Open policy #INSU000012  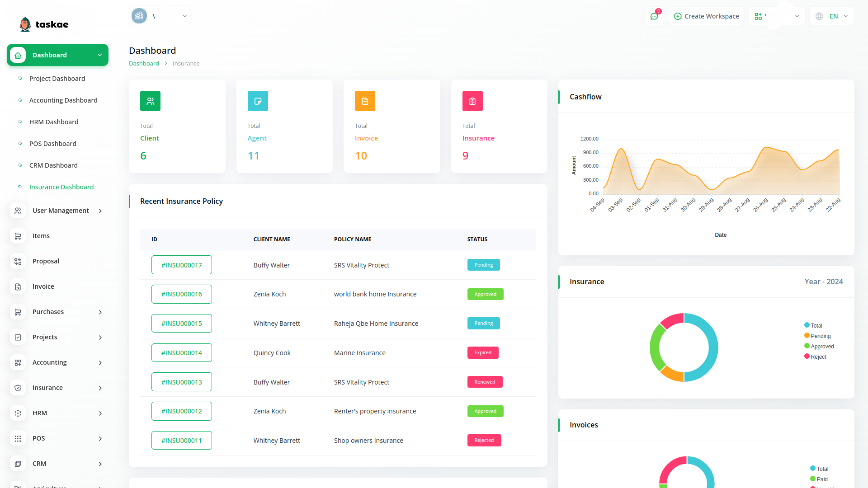click(182, 411)
